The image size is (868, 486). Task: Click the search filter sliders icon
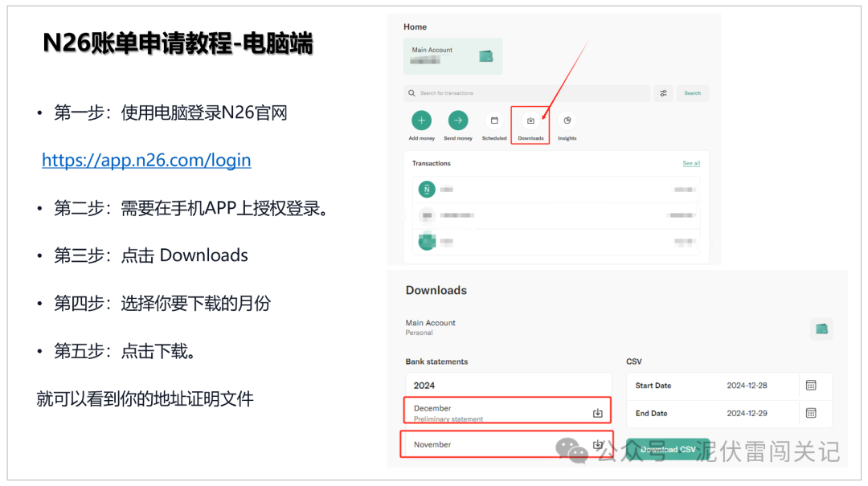click(663, 93)
